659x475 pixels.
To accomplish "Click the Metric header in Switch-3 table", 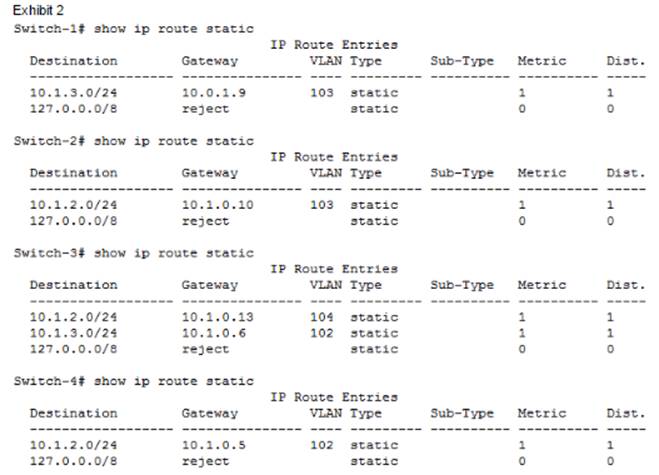I will click(541, 285).
